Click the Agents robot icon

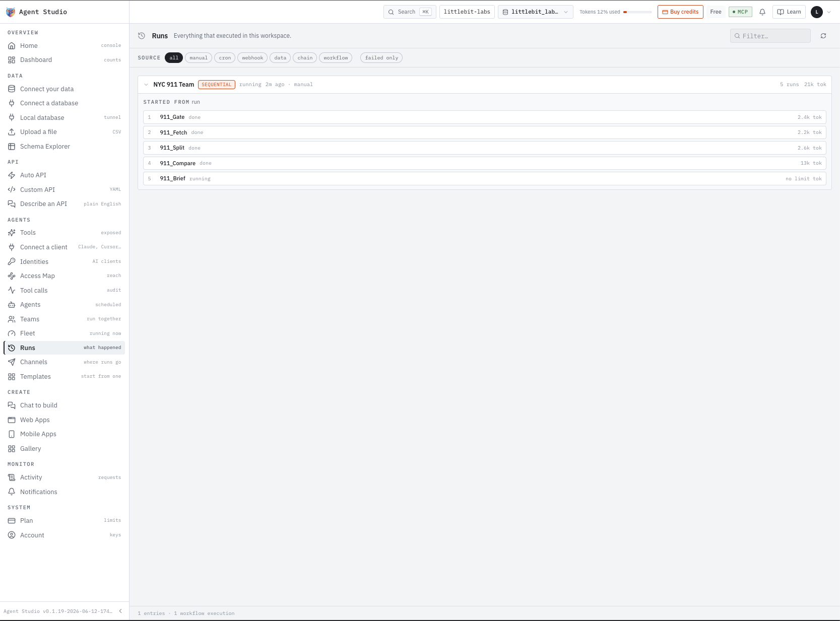(12, 305)
